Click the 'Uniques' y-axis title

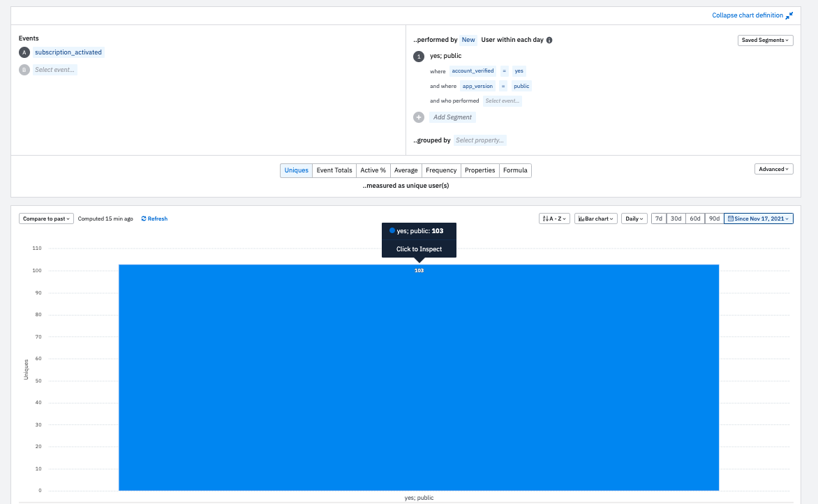tap(26, 369)
